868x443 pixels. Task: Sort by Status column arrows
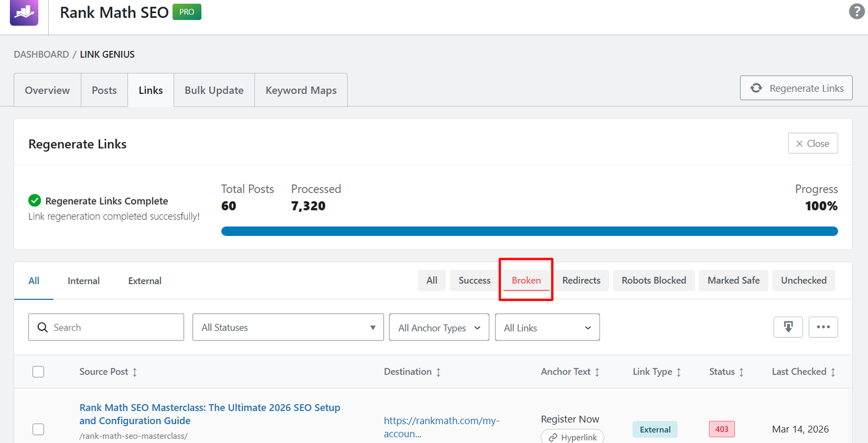[x=741, y=372]
